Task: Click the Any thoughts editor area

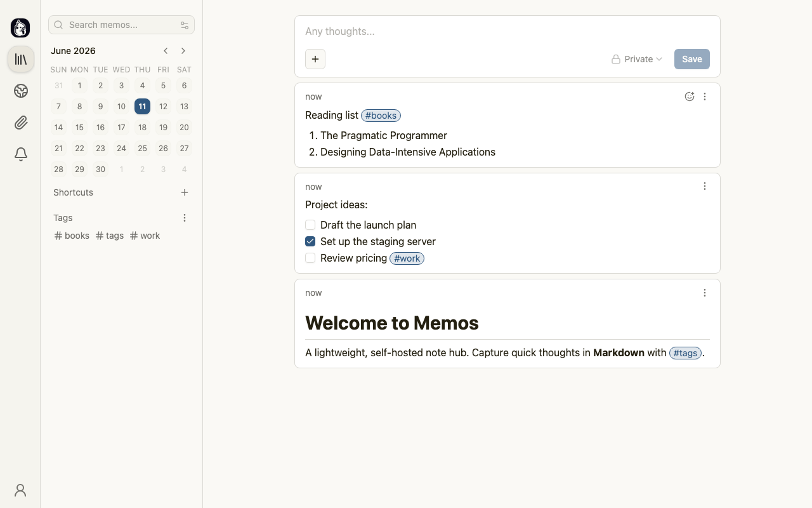Action: (x=507, y=31)
